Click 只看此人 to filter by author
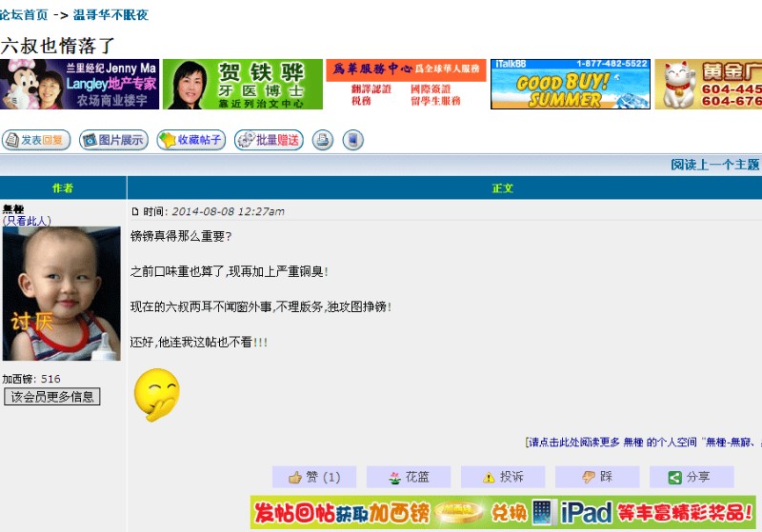762x532 pixels. pyautogui.click(x=27, y=221)
